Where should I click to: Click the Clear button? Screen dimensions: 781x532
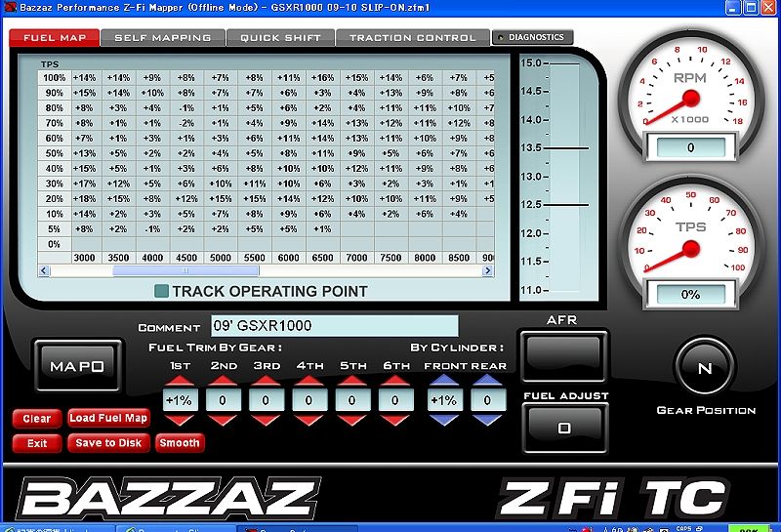37,419
